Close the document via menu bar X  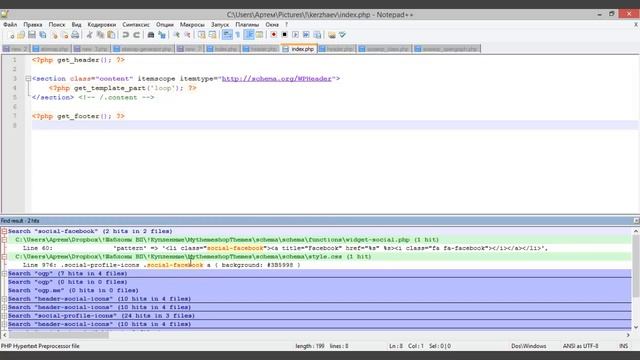(636, 24)
